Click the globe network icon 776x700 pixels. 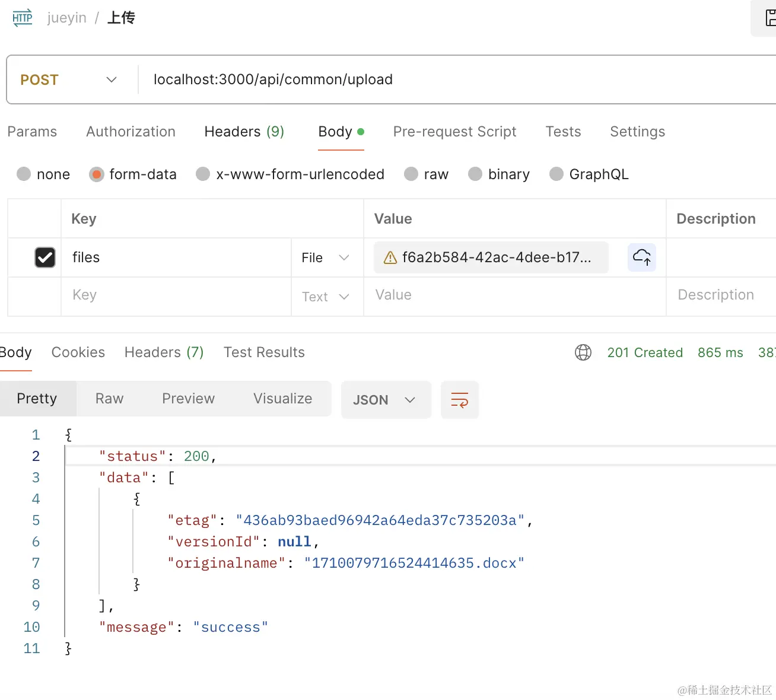pos(583,352)
